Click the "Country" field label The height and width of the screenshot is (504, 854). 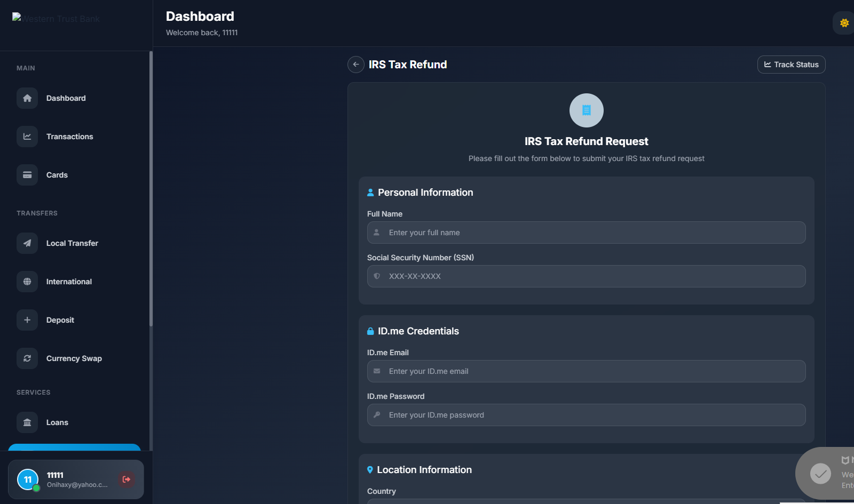tap(382, 491)
